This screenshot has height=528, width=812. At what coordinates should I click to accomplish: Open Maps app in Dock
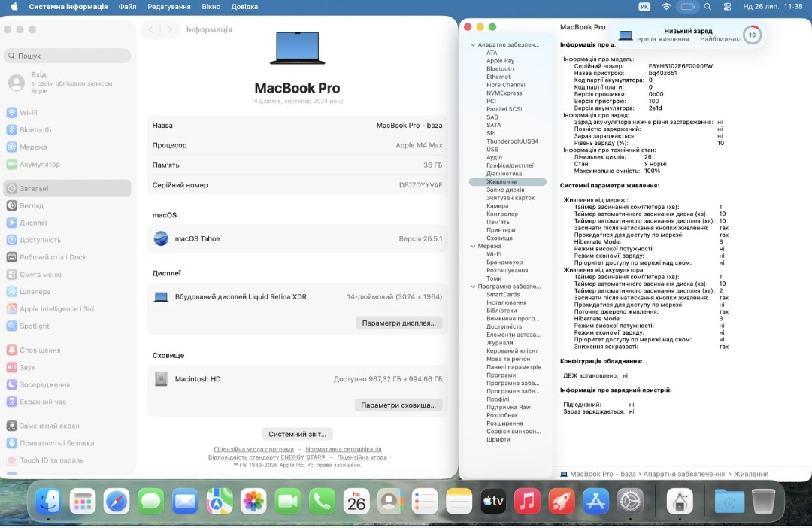click(x=219, y=501)
